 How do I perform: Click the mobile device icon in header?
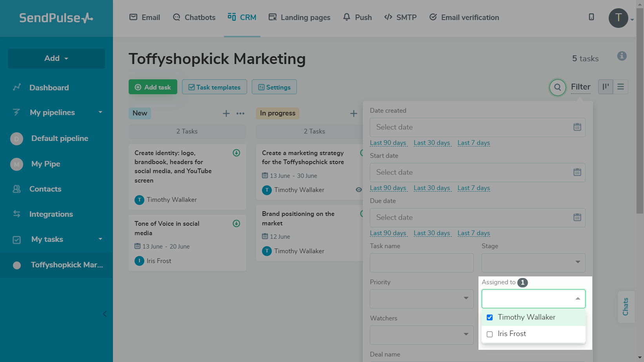[591, 17]
